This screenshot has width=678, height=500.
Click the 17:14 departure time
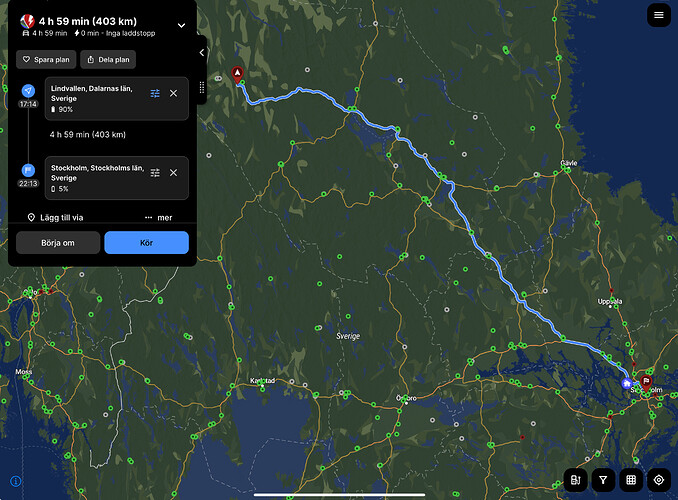pyautogui.click(x=28, y=104)
